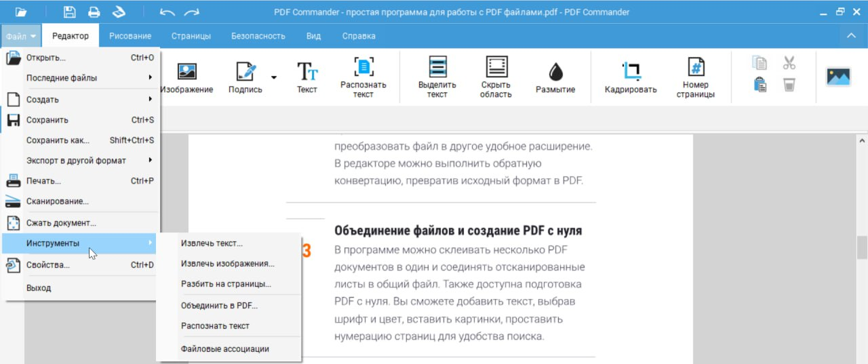Click the vertical scrollbar thumb
868x364 pixels.
862,247
